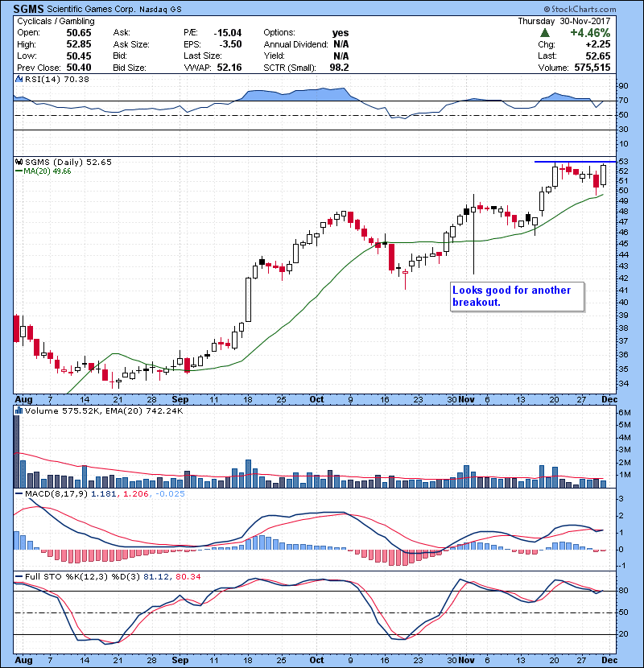The image size is (644, 668).
Task: Click the long-wick candlestick in early November
Action: (x=473, y=234)
